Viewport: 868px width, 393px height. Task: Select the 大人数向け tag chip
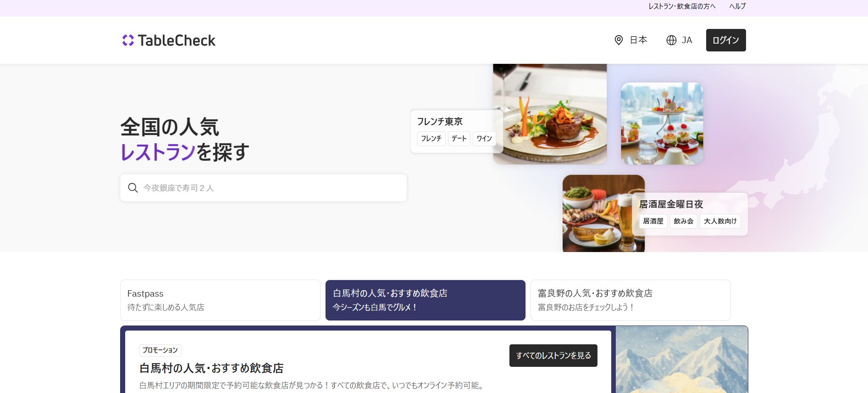pyautogui.click(x=720, y=221)
